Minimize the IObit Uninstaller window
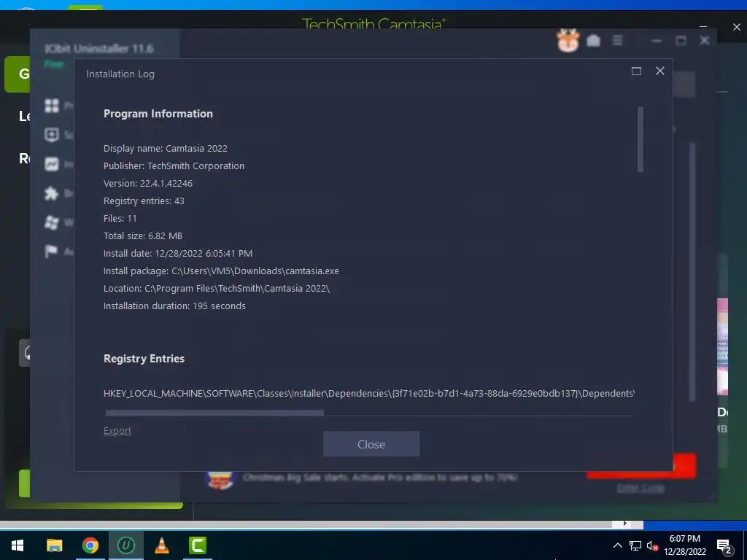Screen dimensions: 747x560 (657, 41)
